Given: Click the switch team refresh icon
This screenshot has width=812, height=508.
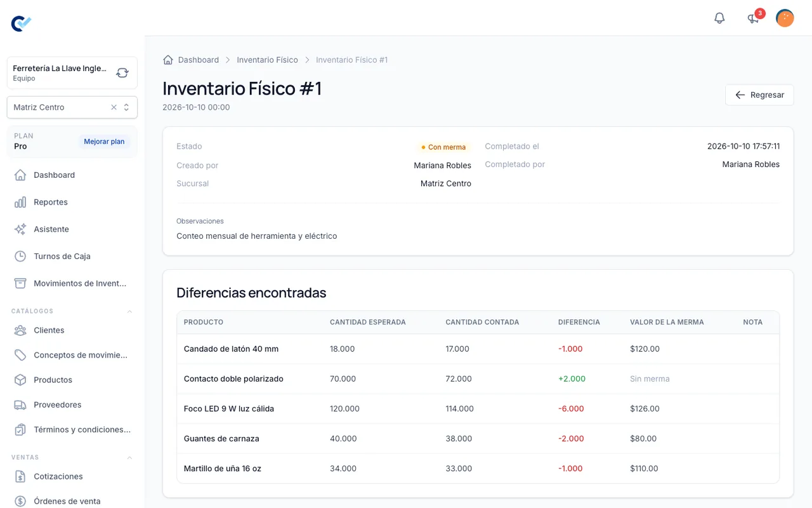Looking at the screenshot, I should [122, 73].
